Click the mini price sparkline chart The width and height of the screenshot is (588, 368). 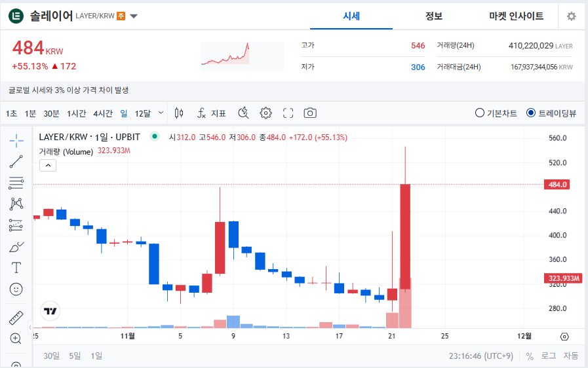tap(243, 56)
